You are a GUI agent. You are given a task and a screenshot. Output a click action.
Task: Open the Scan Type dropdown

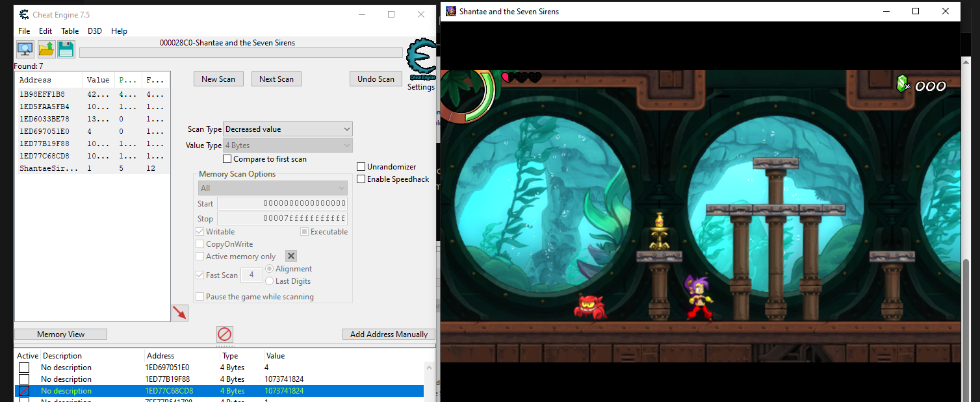288,129
